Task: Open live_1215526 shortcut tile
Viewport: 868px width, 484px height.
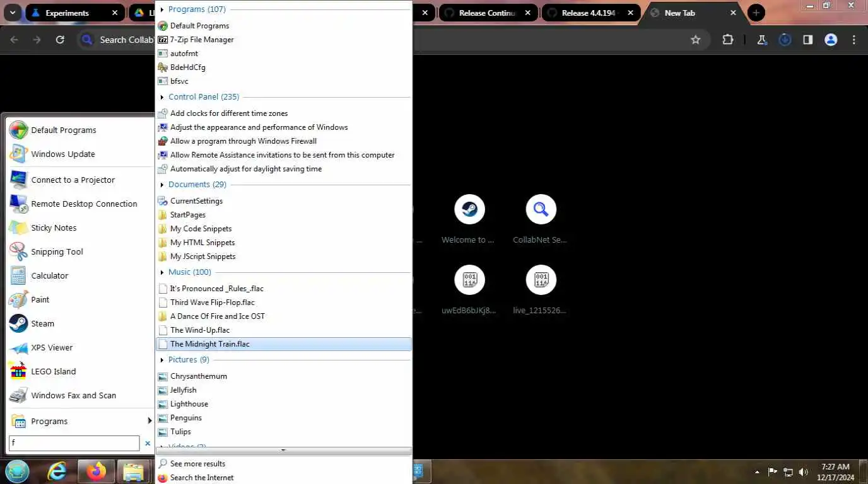Action: 540,289
